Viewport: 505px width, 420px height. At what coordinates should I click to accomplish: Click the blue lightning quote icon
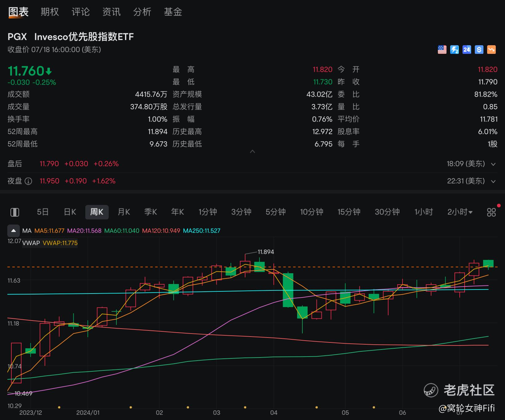tap(454, 50)
